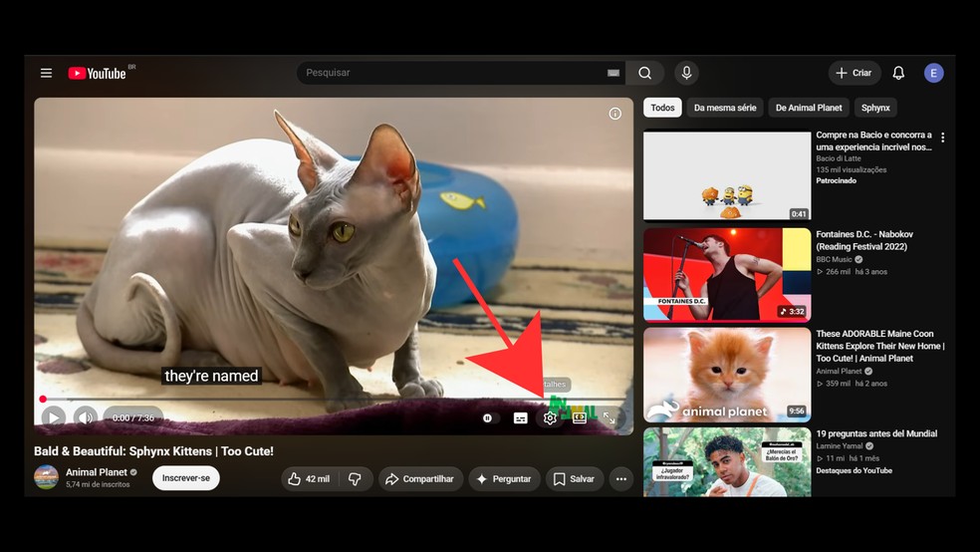Open the Criar create menu
The height and width of the screenshot is (552, 980).
point(855,73)
